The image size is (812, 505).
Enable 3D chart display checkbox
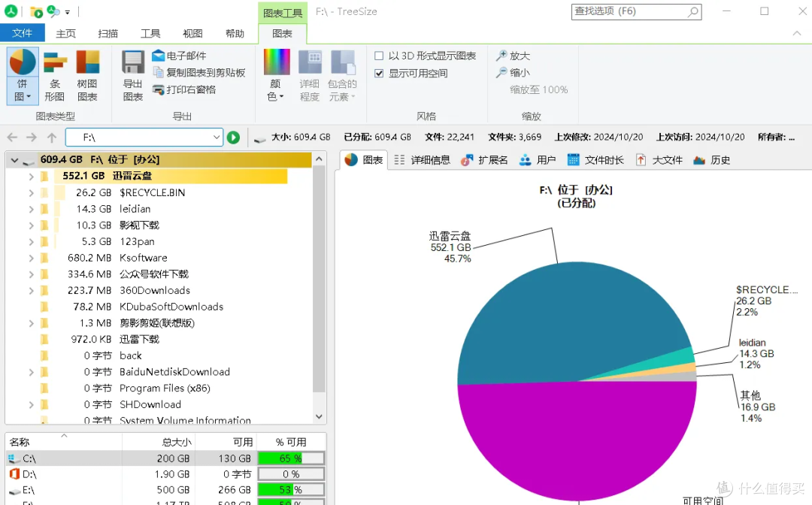pos(379,56)
